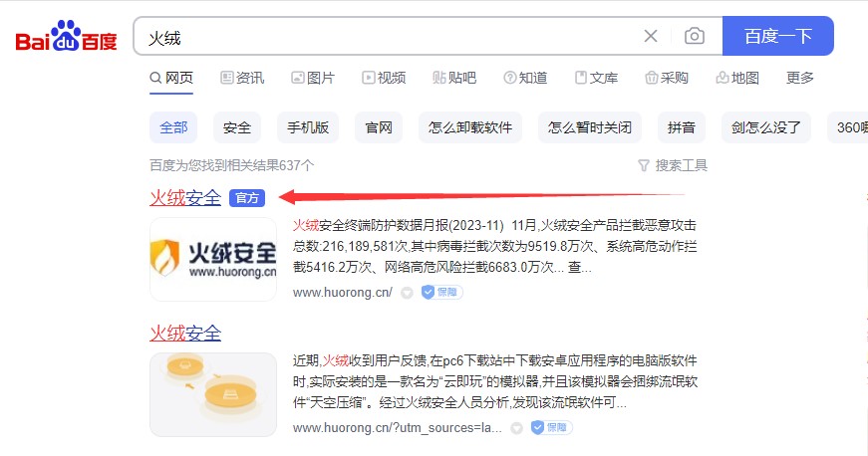
Task: Open the first 火绒安全 official result link
Action: click(185, 198)
